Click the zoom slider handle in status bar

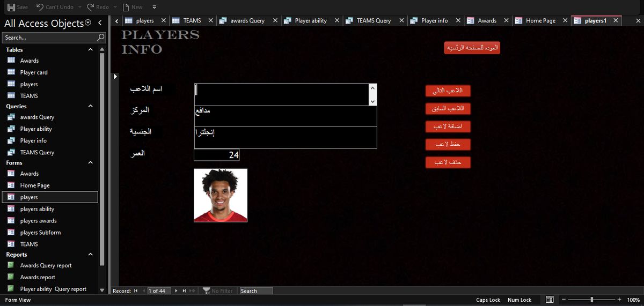[591, 300]
